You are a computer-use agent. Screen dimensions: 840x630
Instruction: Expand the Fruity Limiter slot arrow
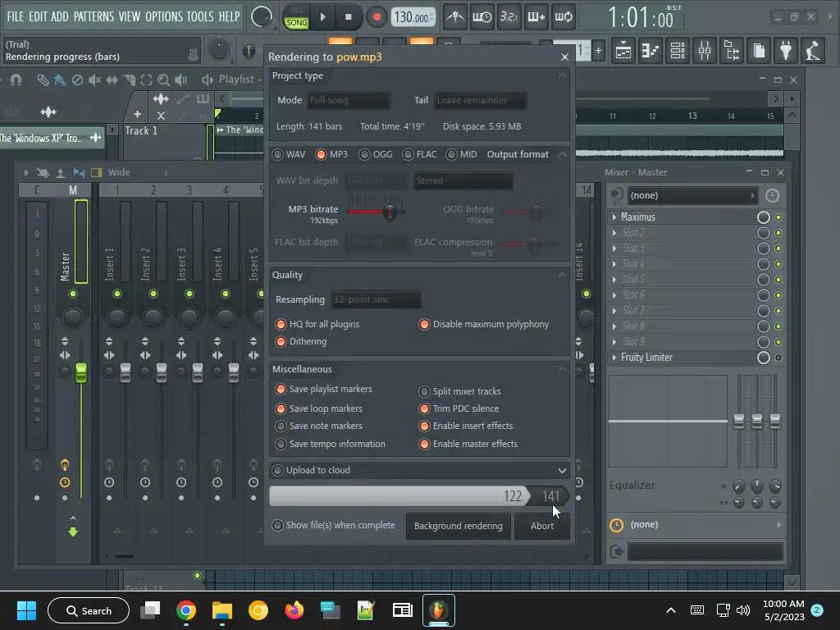click(614, 358)
